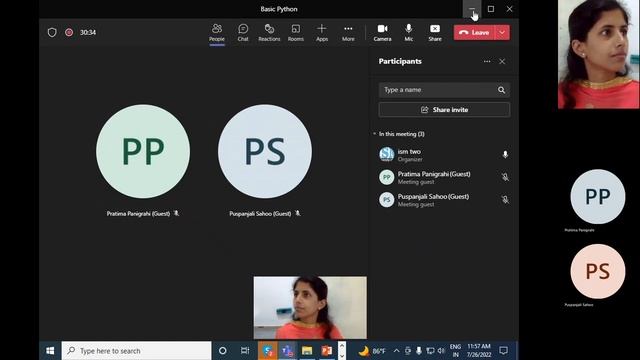640x360 pixels.
Task: Click the right-side PP participant avatar
Action: click(598, 196)
